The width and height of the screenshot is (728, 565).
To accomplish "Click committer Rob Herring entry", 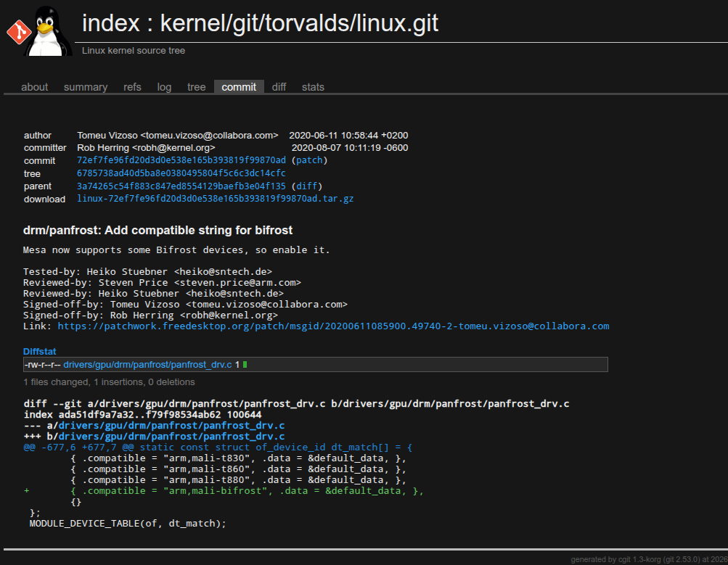I will pyautogui.click(x=146, y=148).
